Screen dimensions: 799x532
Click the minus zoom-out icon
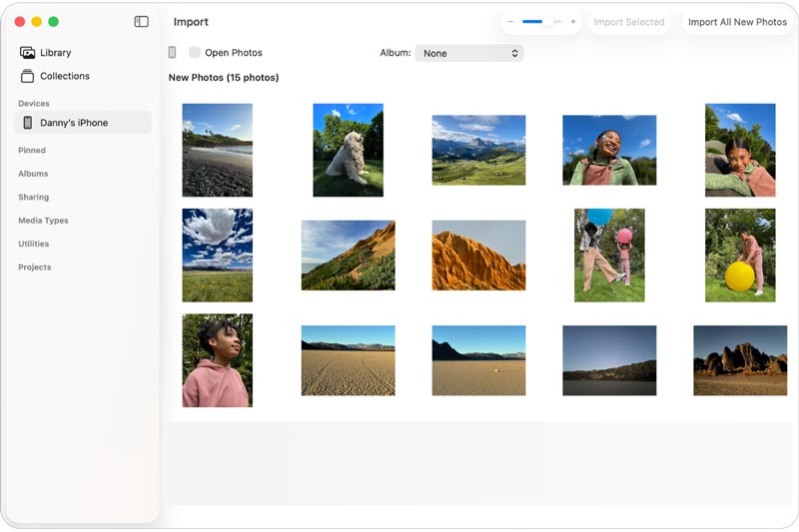(x=510, y=22)
